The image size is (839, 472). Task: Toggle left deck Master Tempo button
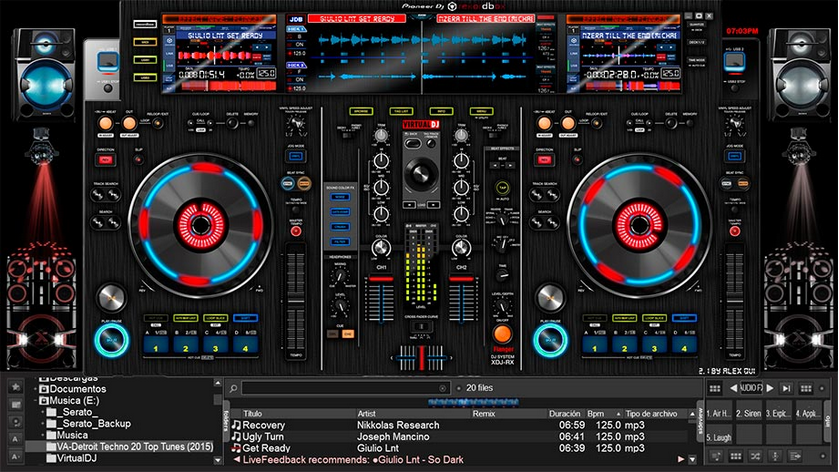[x=295, y=231]
